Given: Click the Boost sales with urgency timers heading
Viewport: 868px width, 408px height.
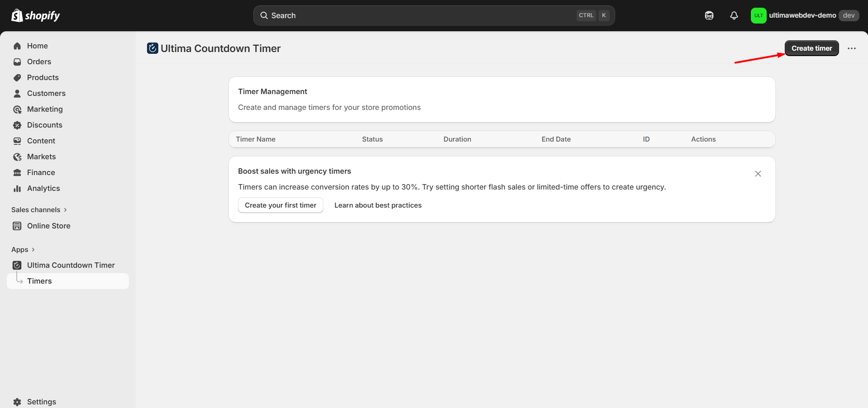Looking at the screenshot, I should point(294,171).
